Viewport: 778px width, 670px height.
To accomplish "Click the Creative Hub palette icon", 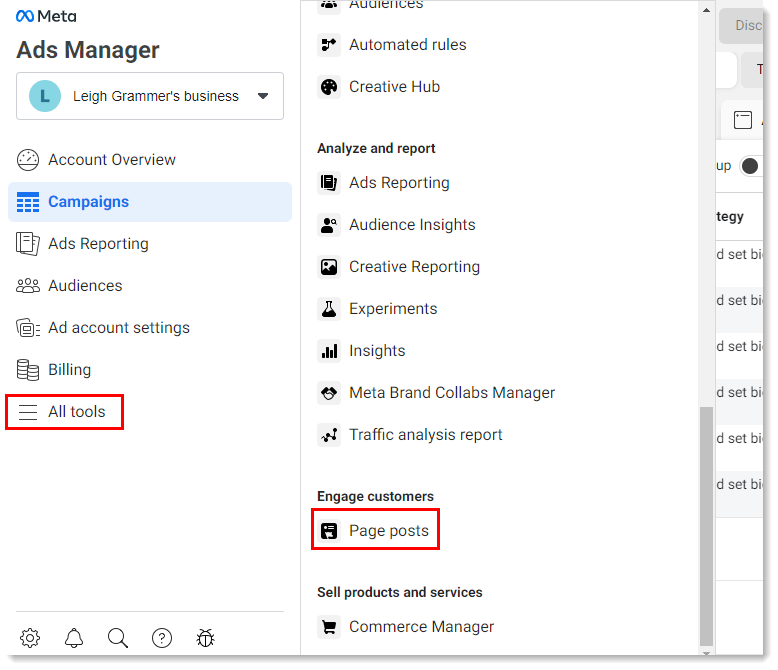I will (x=329, y=87).
